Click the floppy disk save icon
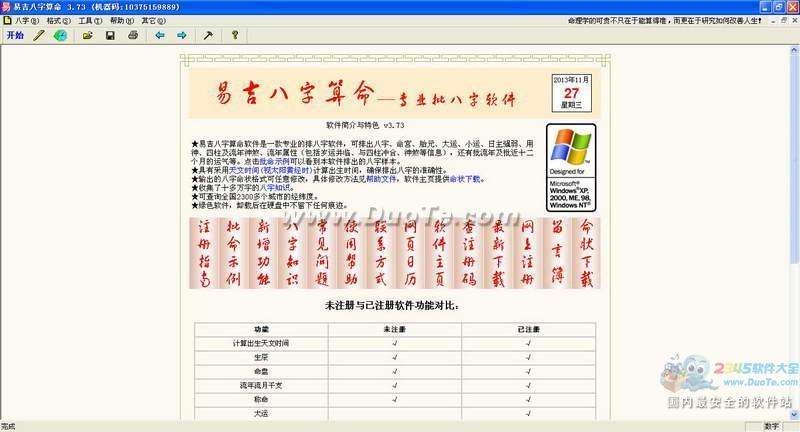 tap(110, 35)
